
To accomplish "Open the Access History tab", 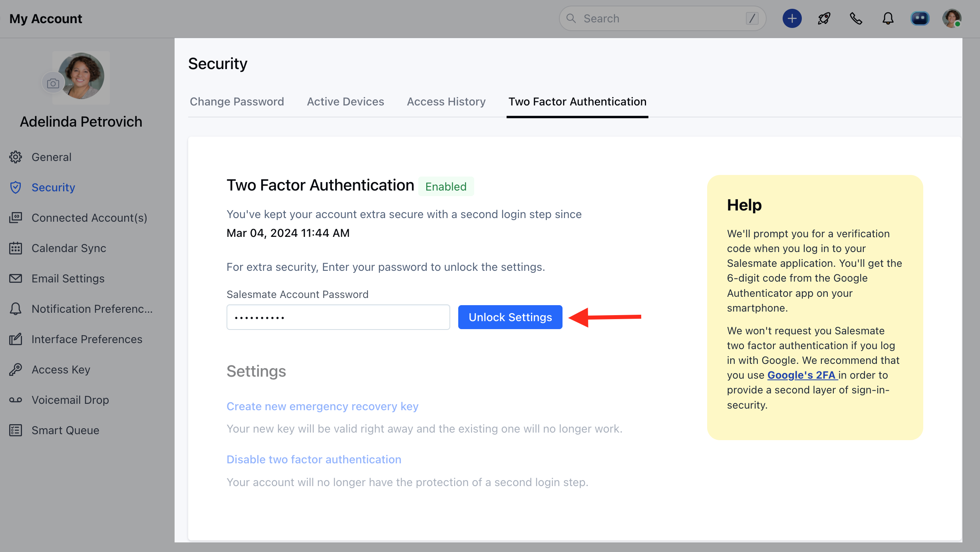I will (x=446, y=101).
